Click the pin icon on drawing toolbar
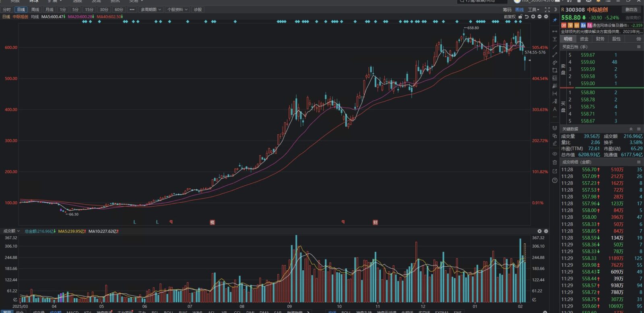 click(x=555, y=20)
